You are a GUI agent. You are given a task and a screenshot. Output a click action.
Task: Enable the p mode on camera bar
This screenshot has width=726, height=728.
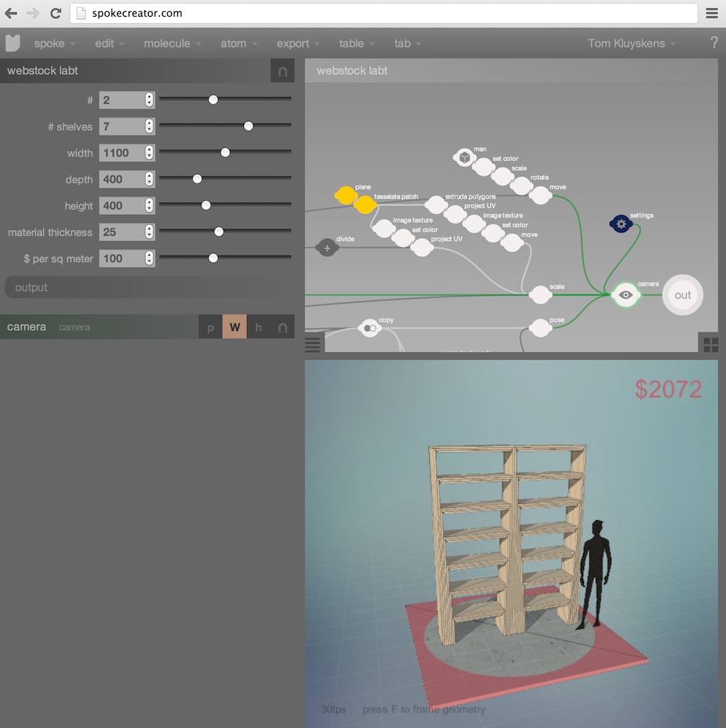(210, 327)
